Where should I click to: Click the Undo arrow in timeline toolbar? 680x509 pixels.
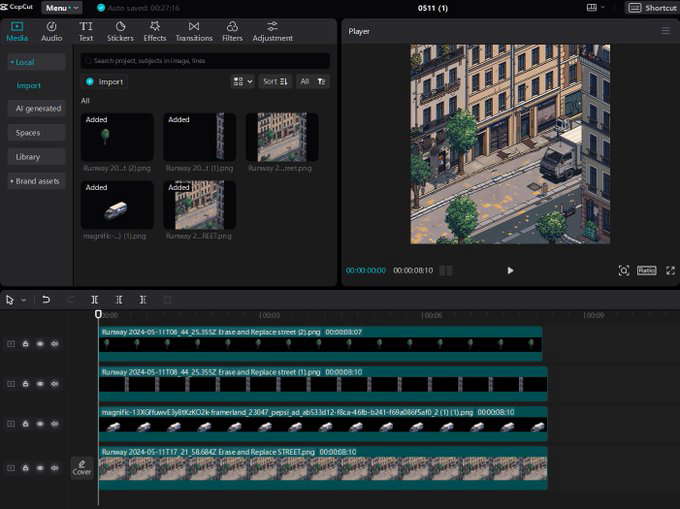(46, 299)
